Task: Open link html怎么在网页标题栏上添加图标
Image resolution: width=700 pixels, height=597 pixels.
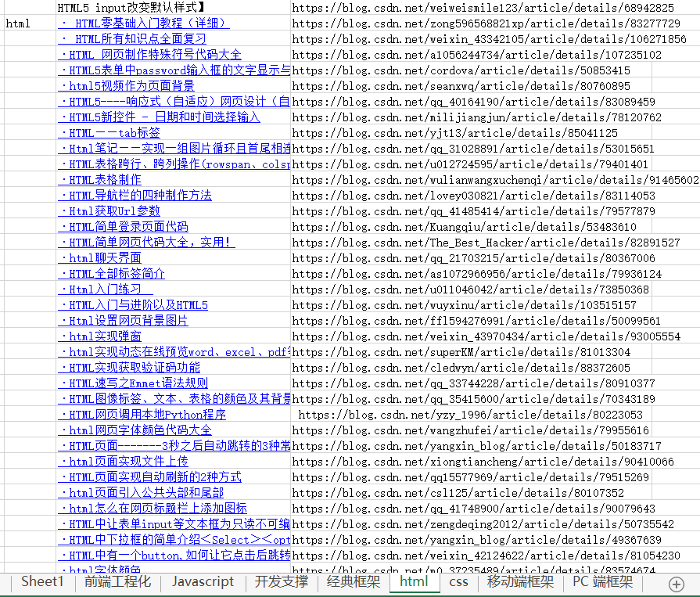Action: click(x=153, y=508)
